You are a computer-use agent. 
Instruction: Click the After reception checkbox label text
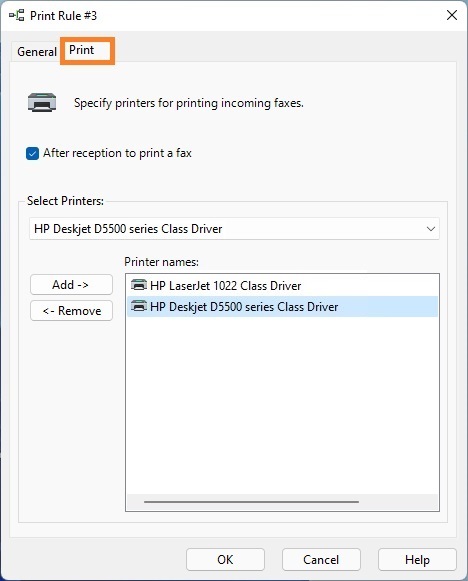click(117, 153)
